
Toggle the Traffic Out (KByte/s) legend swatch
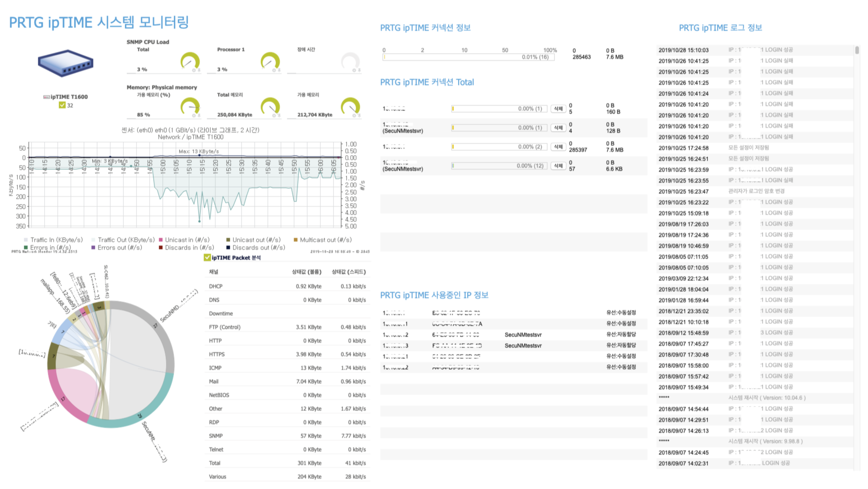(93, 240)
